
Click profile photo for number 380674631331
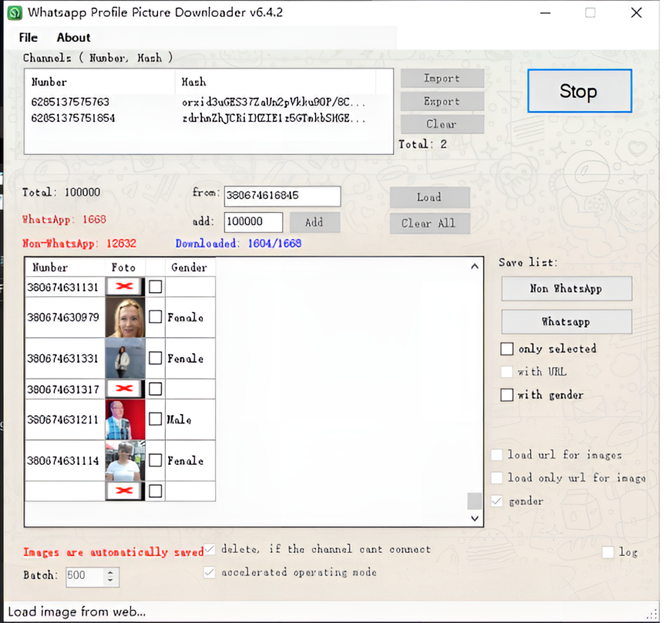click(125, 358)
